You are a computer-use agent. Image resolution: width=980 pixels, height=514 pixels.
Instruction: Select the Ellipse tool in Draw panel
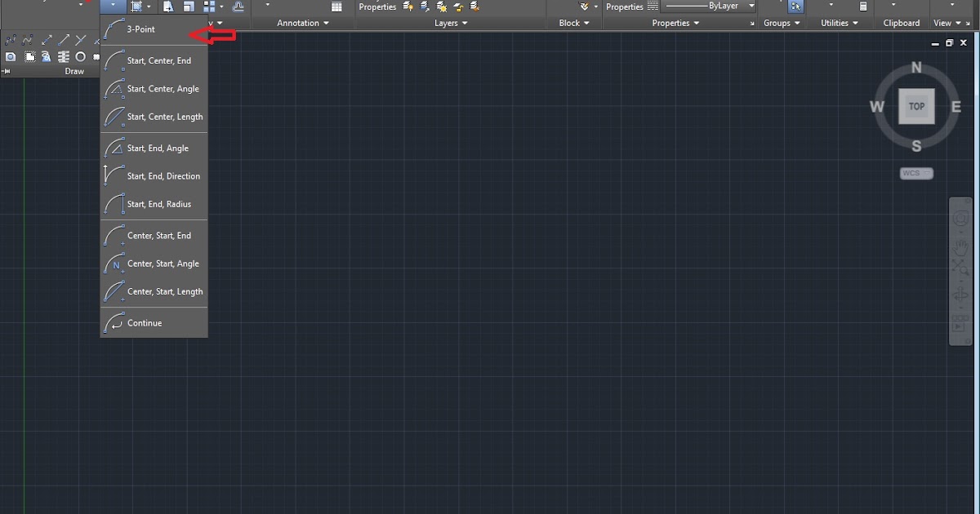[x=79, y=56]
